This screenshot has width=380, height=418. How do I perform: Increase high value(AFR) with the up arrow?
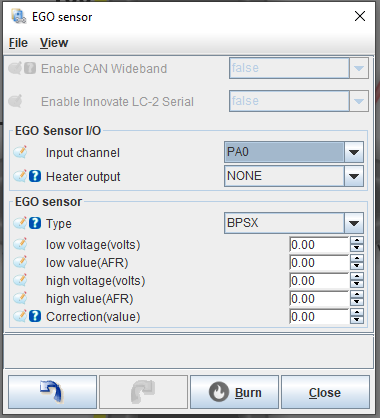click(357, 295)
